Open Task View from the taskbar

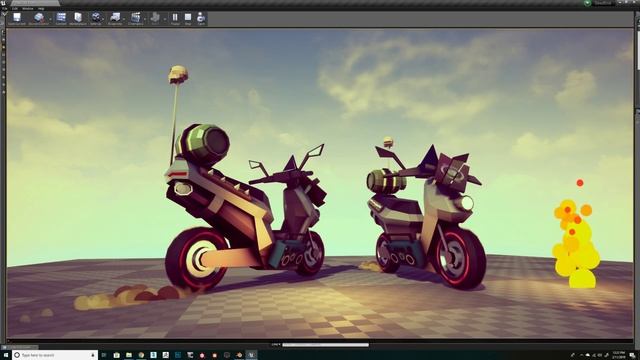click(104, 355)
